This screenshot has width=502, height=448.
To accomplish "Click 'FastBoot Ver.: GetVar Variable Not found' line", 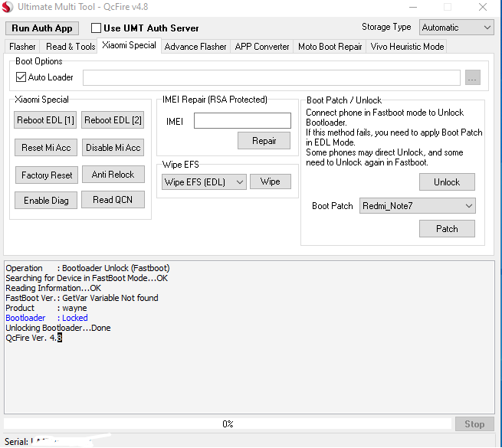I will click(x=82, y=298).
